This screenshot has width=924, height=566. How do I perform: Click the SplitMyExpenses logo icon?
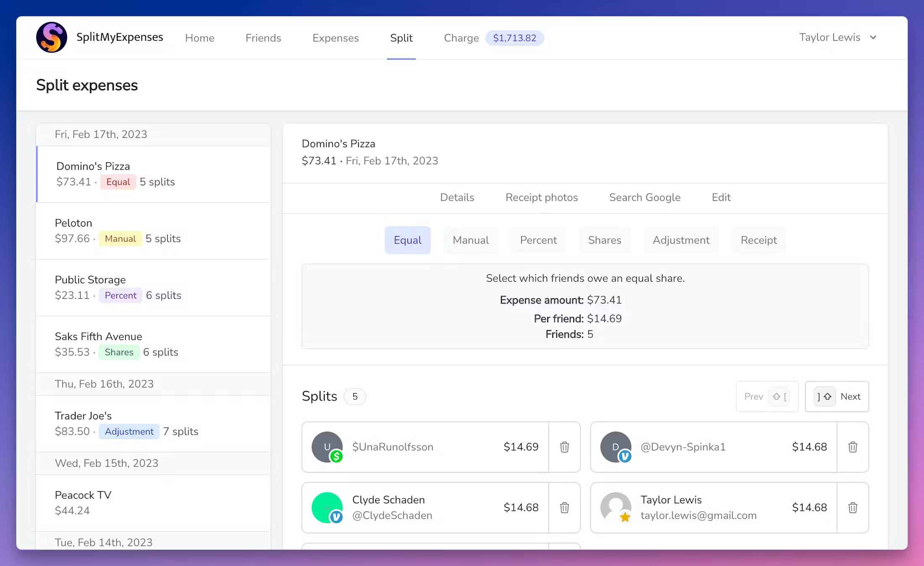[x=52, y=37]
